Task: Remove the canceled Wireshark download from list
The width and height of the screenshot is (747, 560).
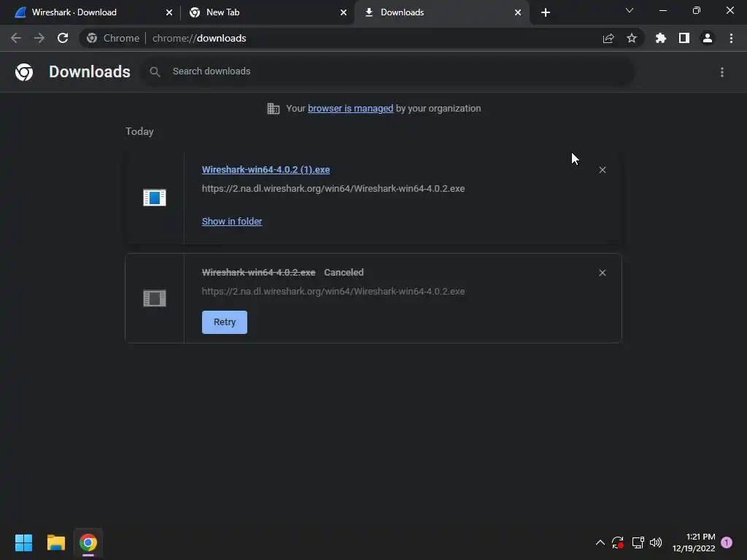Action: pyautogui.click(x=602, y=273)
